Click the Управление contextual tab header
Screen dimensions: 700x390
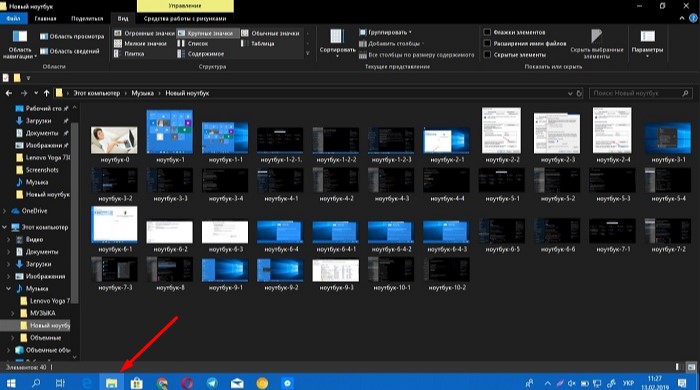point(185,6)
